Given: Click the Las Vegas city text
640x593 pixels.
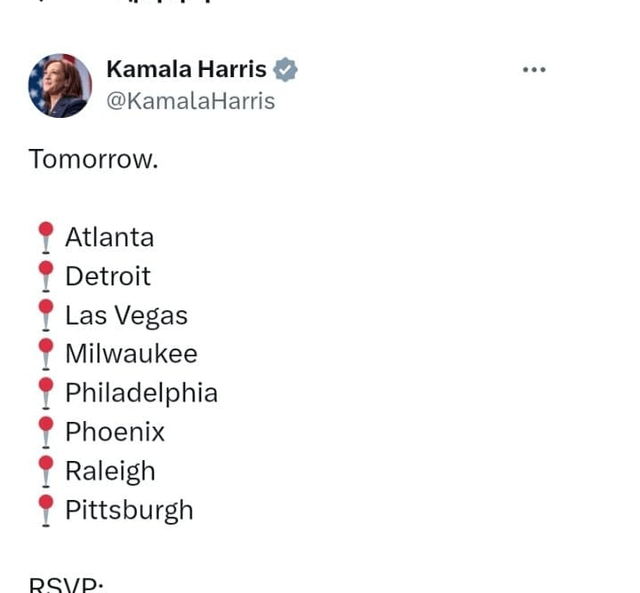Looking at the screenshot, I should click(x=126, y=316).
